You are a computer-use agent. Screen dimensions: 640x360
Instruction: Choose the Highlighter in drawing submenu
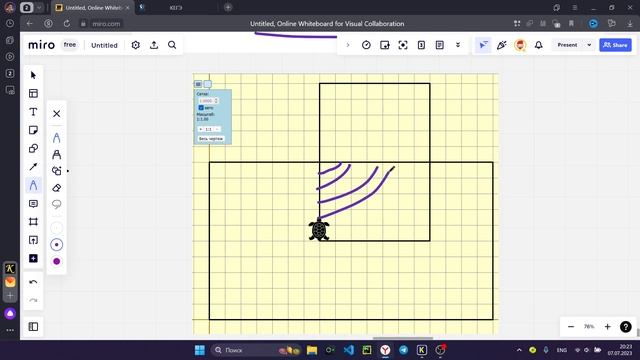tap(57, 154)
